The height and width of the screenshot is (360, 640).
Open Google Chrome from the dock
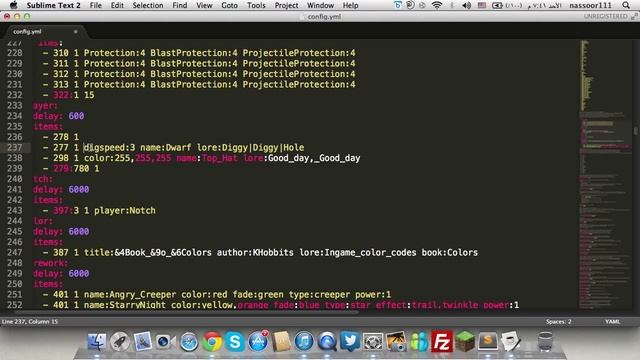(x=212, y=341)
